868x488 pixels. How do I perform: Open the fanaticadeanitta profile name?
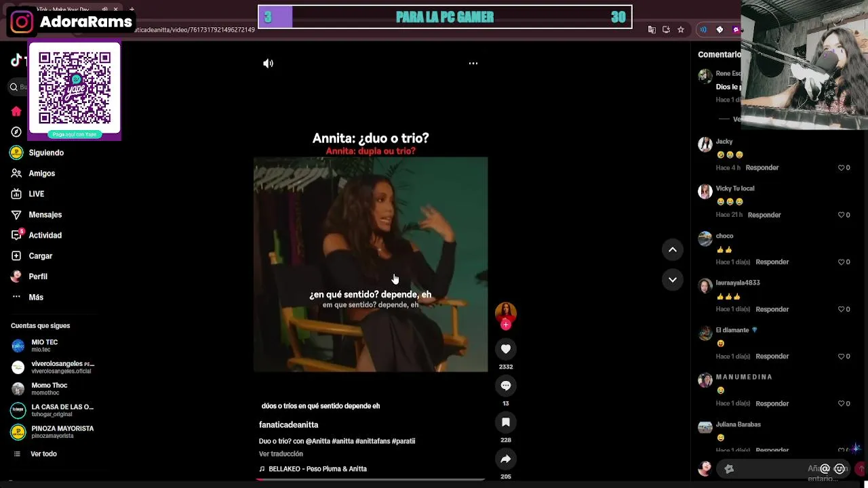click(x=288, y=425)
